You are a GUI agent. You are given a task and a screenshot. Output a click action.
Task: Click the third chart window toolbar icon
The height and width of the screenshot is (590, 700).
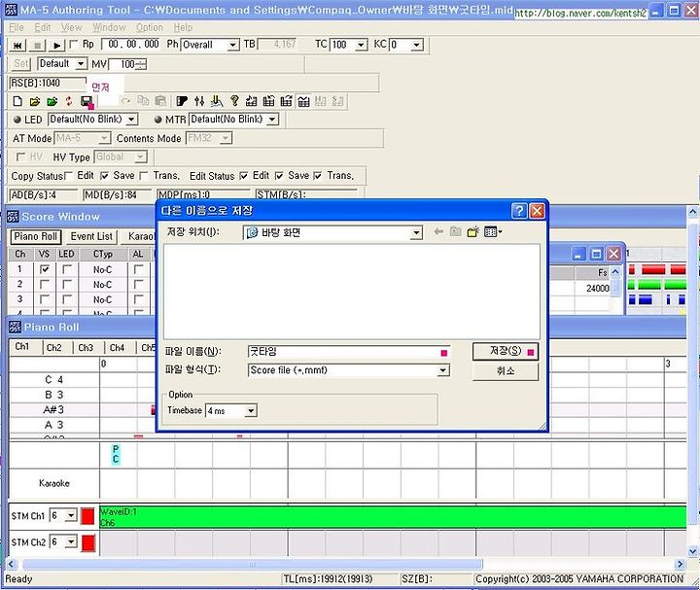click(x=286, y=101)
